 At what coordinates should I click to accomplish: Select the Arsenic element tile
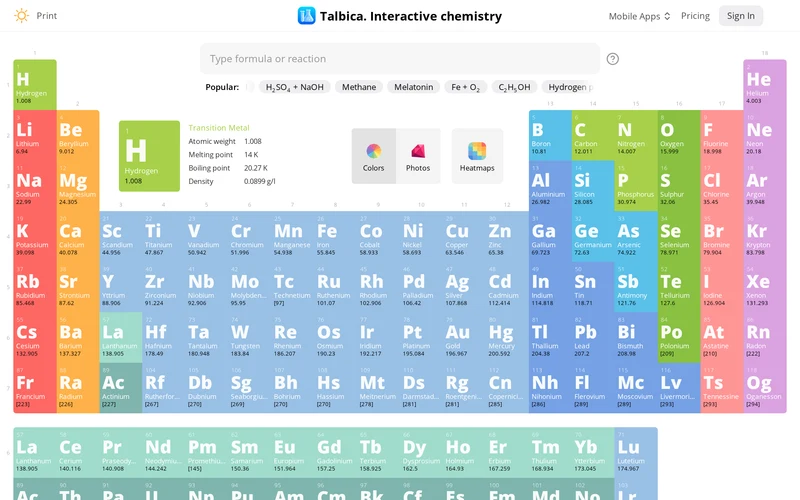636,236
